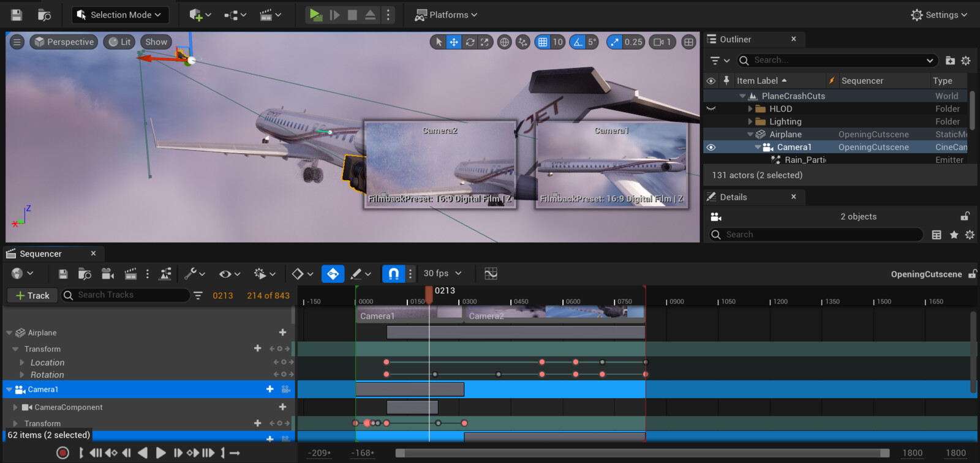This screenshot has width=980, height=463.
Task: Change camera speed setting
Action: click(663, 42)
